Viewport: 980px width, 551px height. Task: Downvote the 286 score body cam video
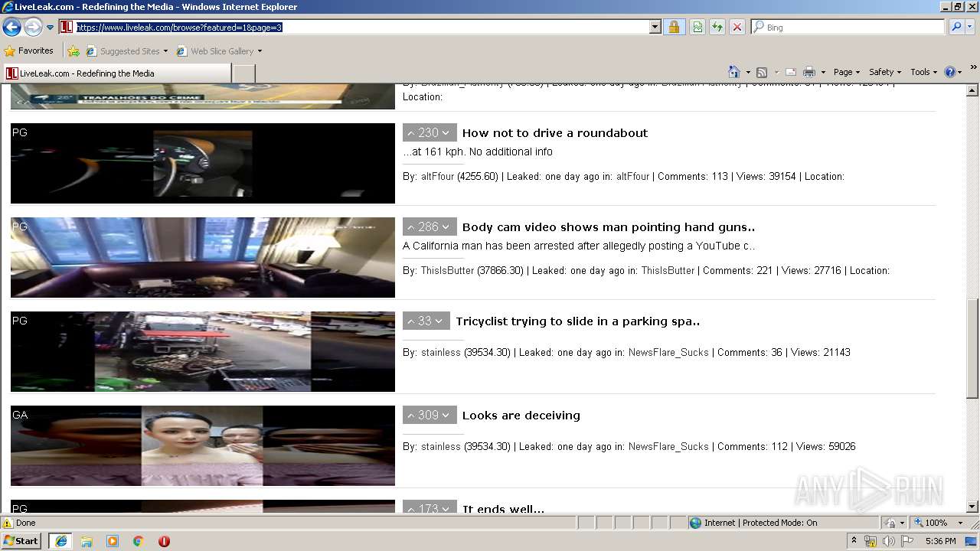tap(446, 227)
